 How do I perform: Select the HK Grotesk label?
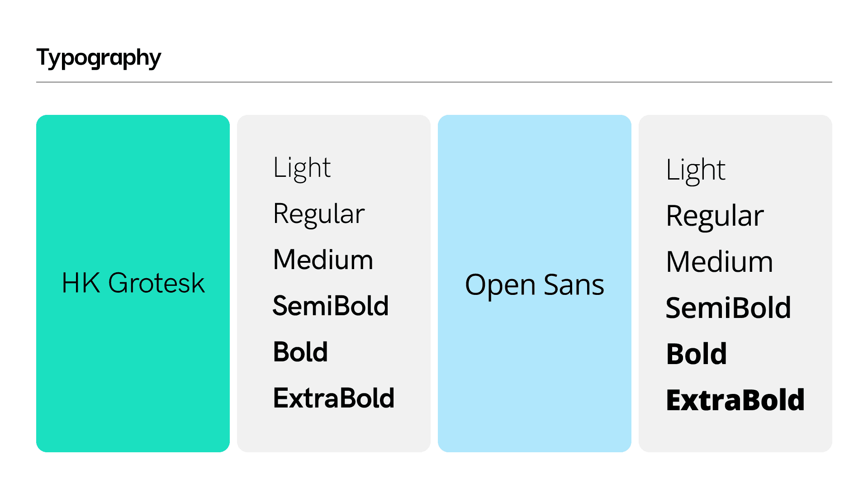[133, 283]
